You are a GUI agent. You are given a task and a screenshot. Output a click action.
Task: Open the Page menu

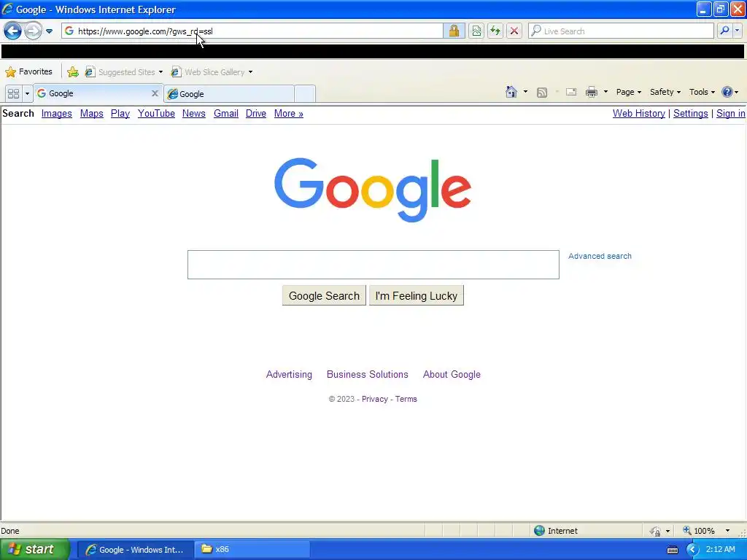point(628,92)
